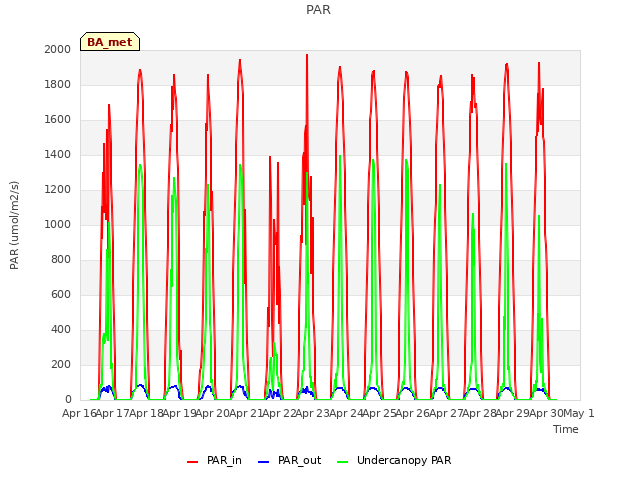Click the lowest red PAR_in peak near 1400
Screen dimensions: 640x480
(270, 159)
